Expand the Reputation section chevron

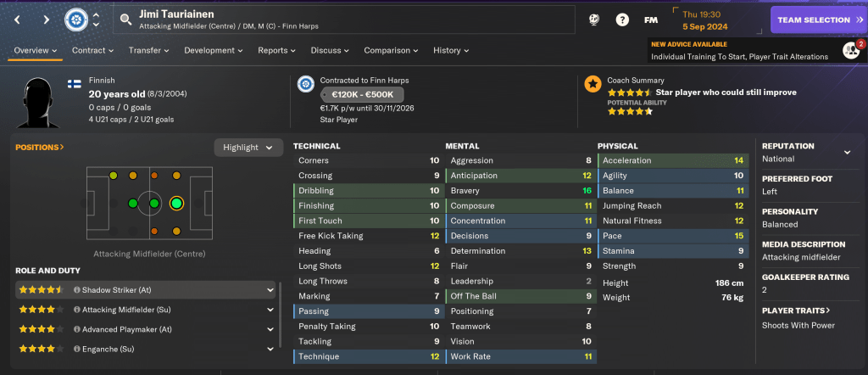coord(846,153)
